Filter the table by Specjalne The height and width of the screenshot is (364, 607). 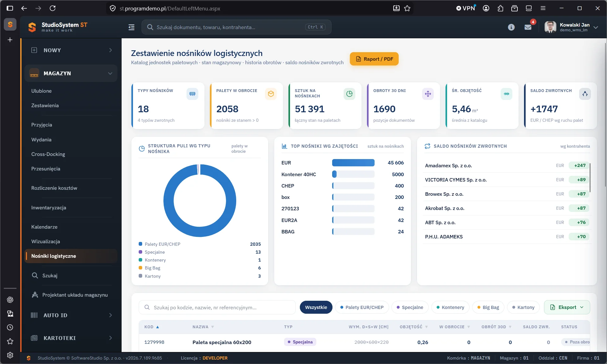(x=410, y=307)
